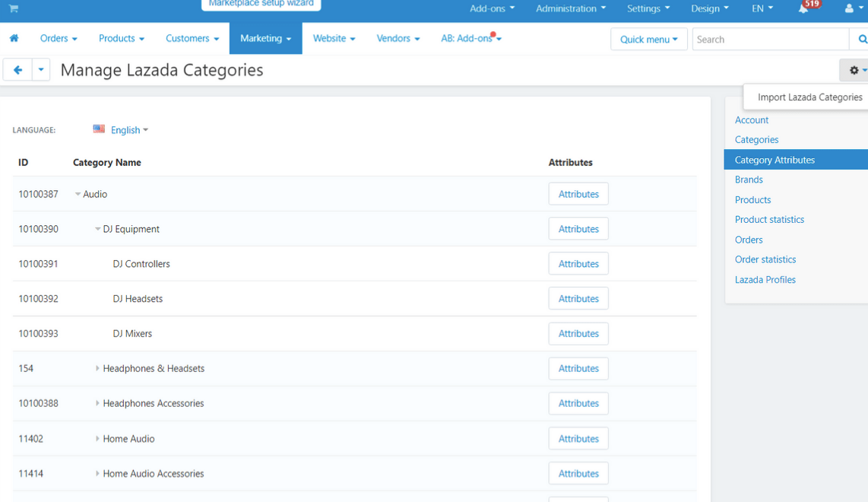Open the EN language menu

click(762, 8)
